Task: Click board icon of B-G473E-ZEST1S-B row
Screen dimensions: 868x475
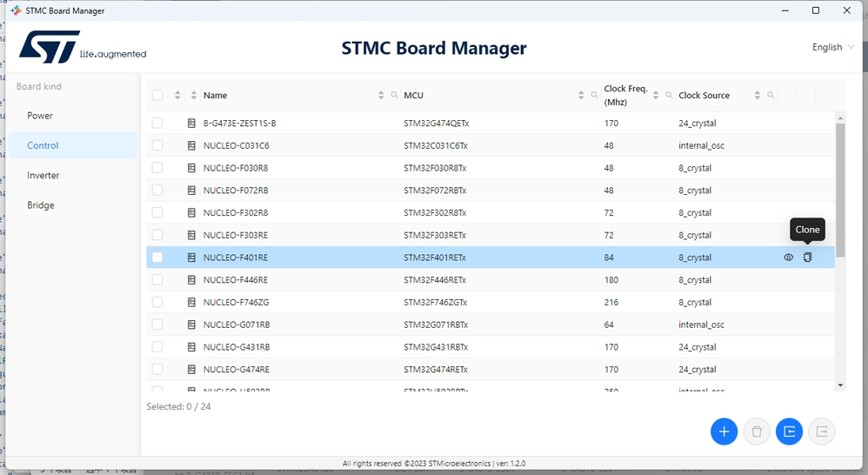Action: 191,123
